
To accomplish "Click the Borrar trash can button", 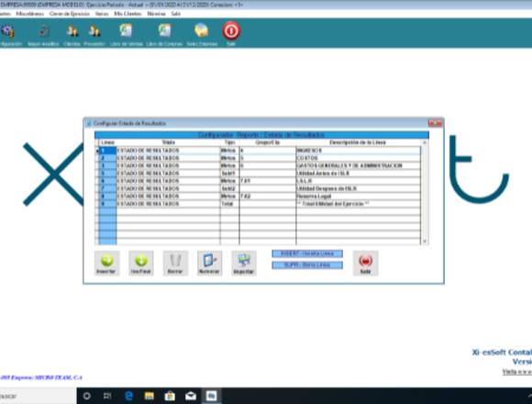I will point(175,264).
